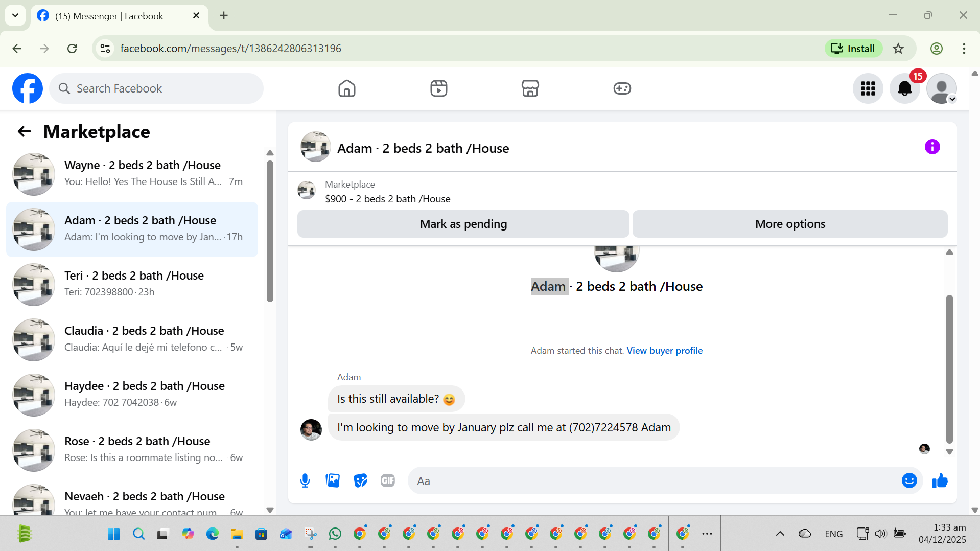Close the Messenger tab
980x551 pixels.
point(196,16)
